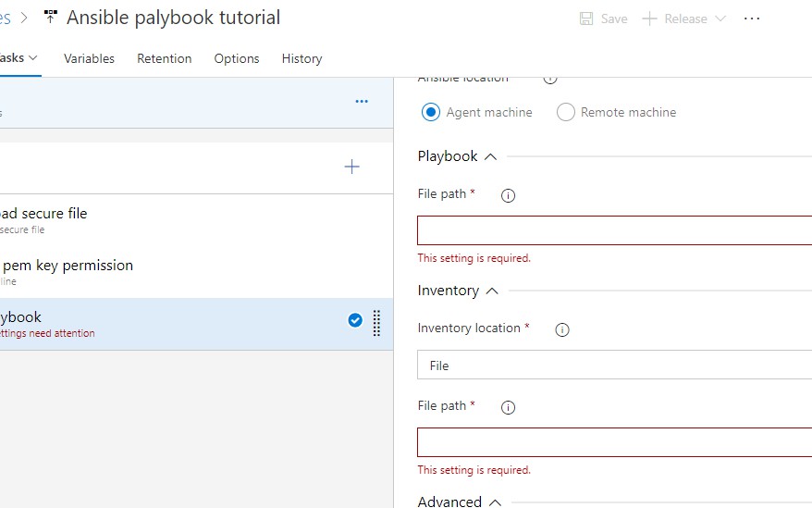This screenshot has width=812, height=508.
Task: Click the Save disk icon
Action: click(586, 19)
